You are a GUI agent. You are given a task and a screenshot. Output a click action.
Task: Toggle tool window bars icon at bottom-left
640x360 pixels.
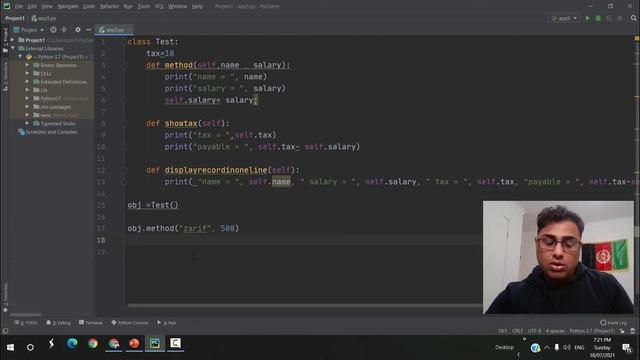pyautogui.click(x=5, y=331)
